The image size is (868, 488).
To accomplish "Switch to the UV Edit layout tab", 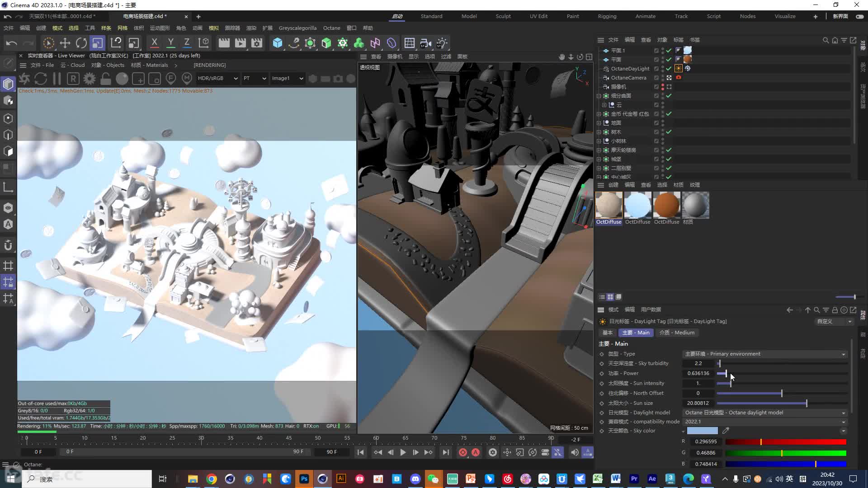I will (x=538, y=16).
